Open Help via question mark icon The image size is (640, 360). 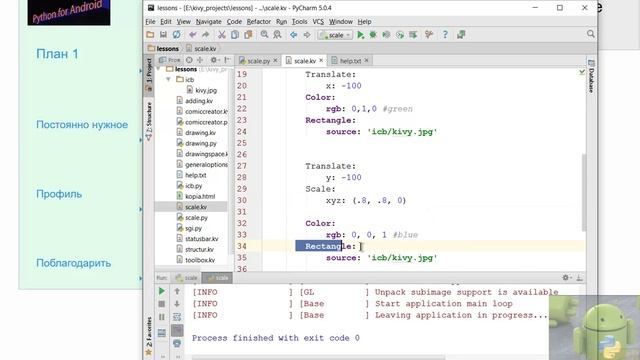pyautogui.click(x=445, y=35)
